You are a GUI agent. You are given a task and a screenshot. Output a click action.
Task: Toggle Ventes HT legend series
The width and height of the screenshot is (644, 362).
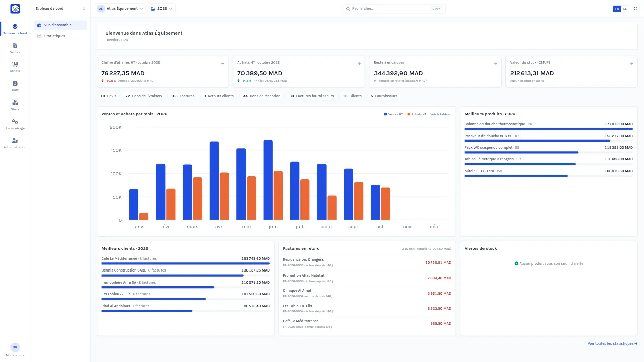point(393,114)
